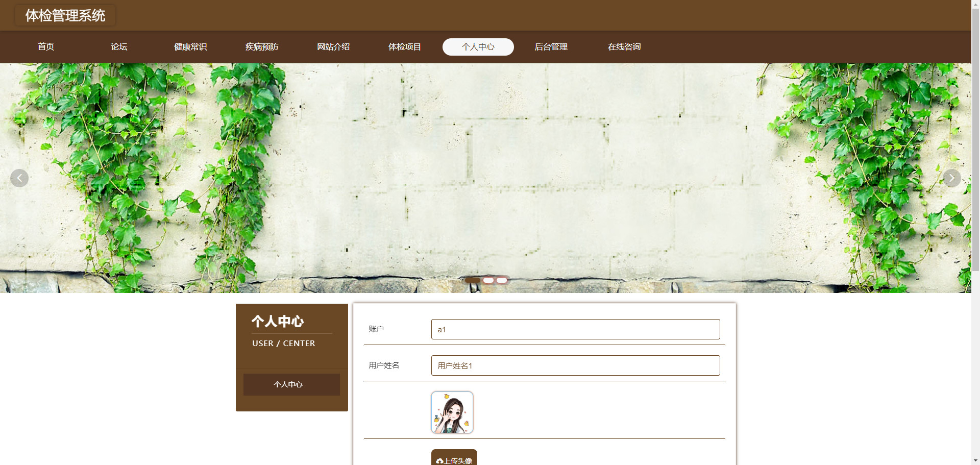This screenshot has height=465, width=980.
Task: Open the 首页 menu item
Action: tap(46, 47)
